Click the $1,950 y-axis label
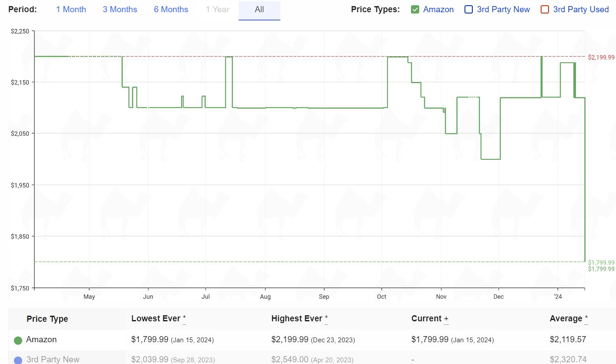The width and height of the screenshot is (616, 364). 20,185
